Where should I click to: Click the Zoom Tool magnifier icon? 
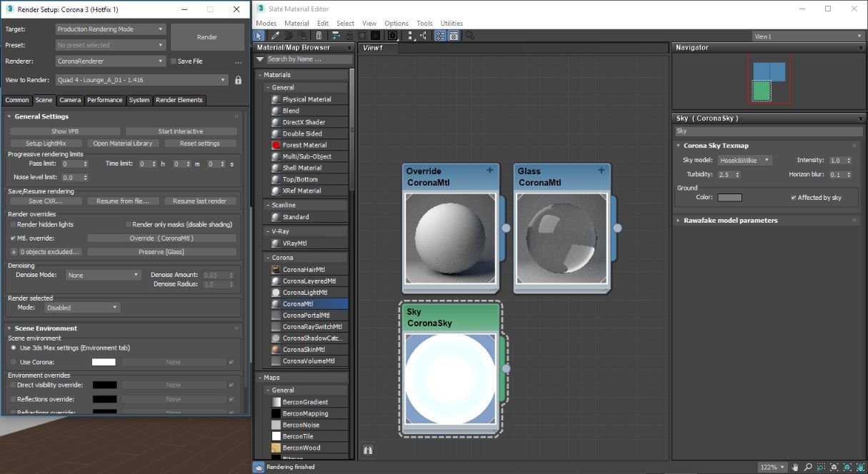coord(807,468)
